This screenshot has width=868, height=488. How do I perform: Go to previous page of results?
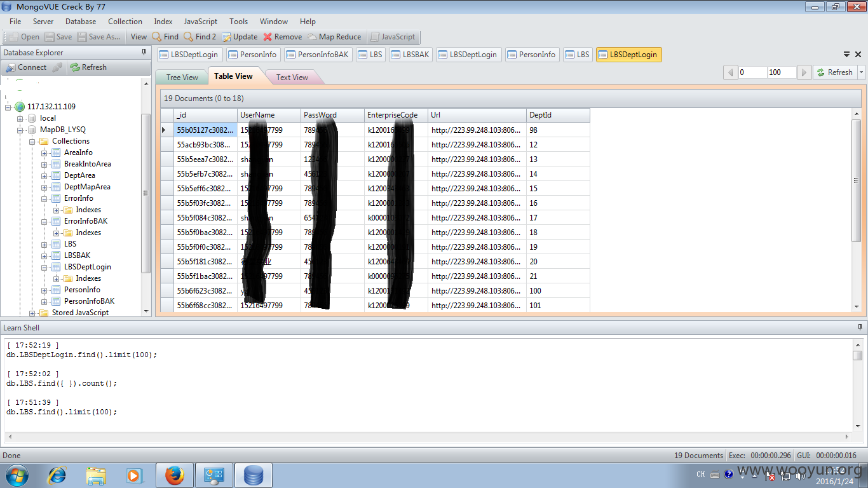point(730,72)
